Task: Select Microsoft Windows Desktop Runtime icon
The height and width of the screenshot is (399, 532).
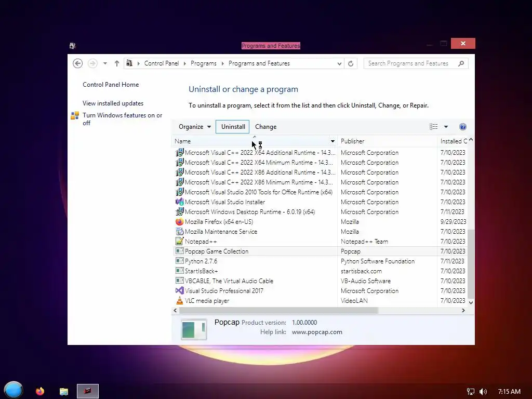Action: [179, 212]
